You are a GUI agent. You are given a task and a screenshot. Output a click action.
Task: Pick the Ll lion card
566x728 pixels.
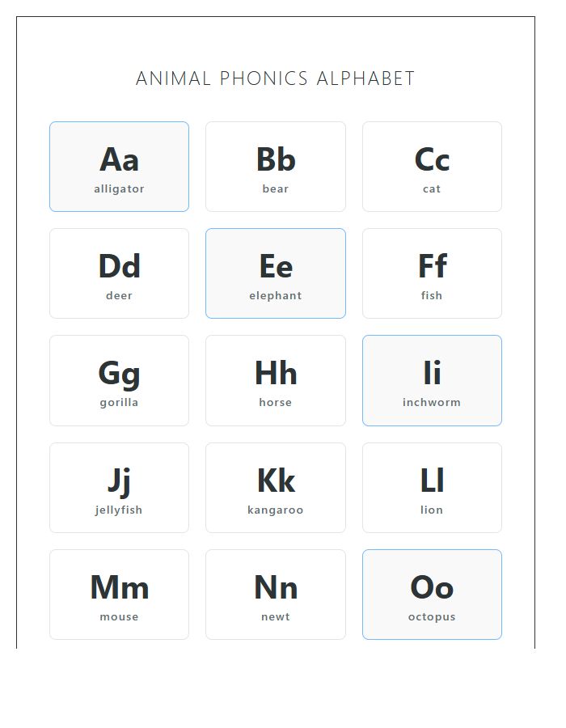point(432,487)
